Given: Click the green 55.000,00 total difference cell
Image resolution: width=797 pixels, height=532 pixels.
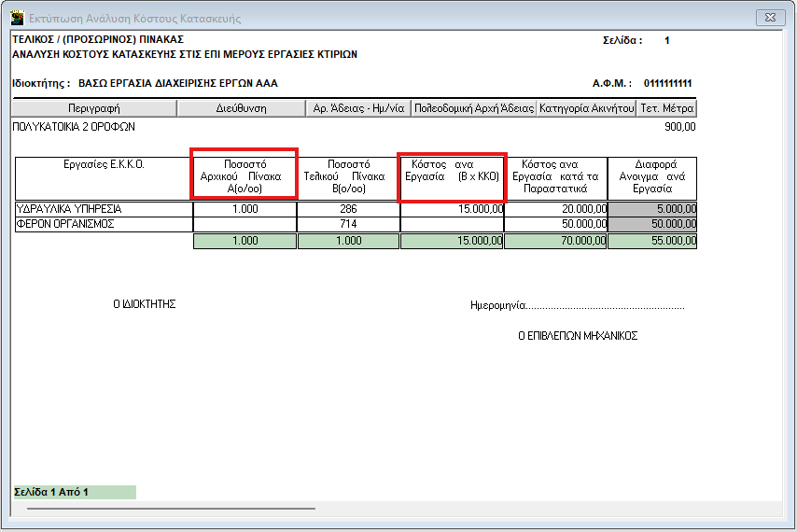Looking at the screenshot, I should (x=652, y=241).
